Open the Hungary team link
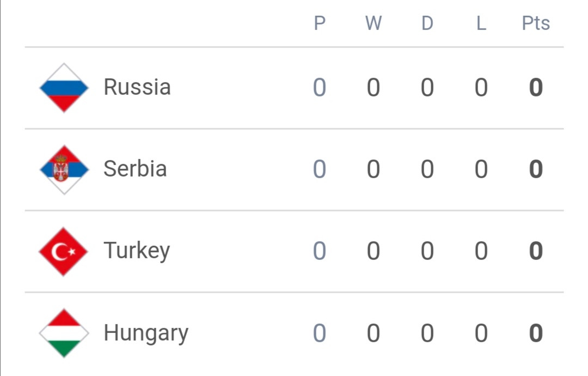The image size is (588, 376). pos(146,333)
